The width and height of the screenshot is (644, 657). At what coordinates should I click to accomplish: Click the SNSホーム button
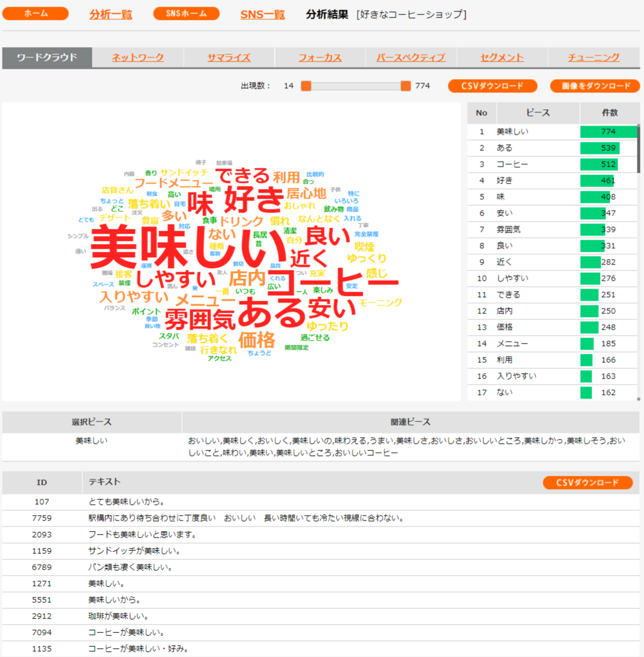click(x=186, y=13)
